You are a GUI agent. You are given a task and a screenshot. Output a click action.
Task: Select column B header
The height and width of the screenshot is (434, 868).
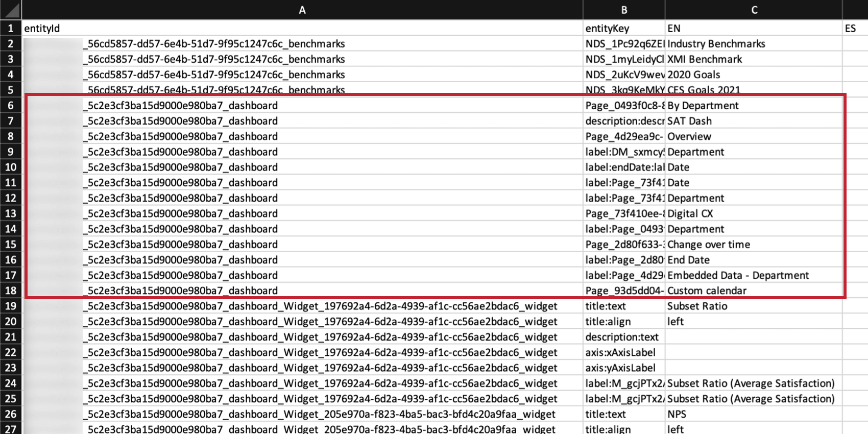click(x=624, y=10)
